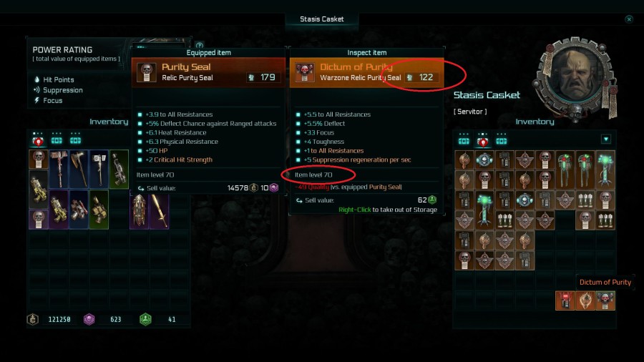Select the axe weapon in player inventory
This screenshot has width=644, height=362.
(x=79, y=169)
